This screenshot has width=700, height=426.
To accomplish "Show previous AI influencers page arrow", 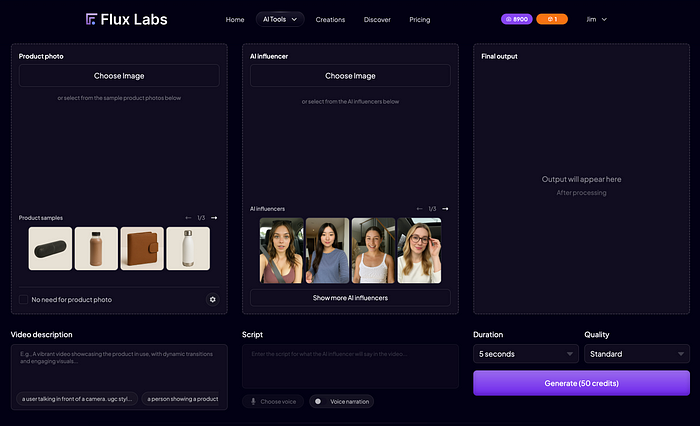I will click(x=419, y=209).
